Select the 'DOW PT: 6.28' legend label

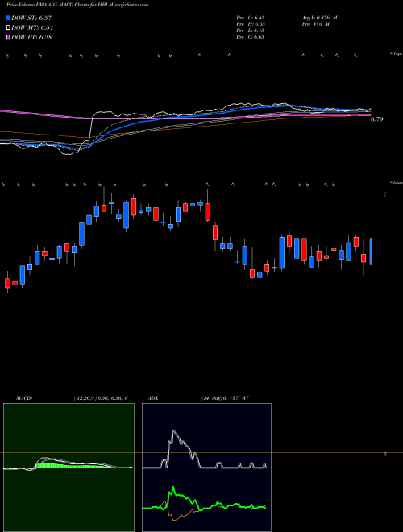click(31, 37)
